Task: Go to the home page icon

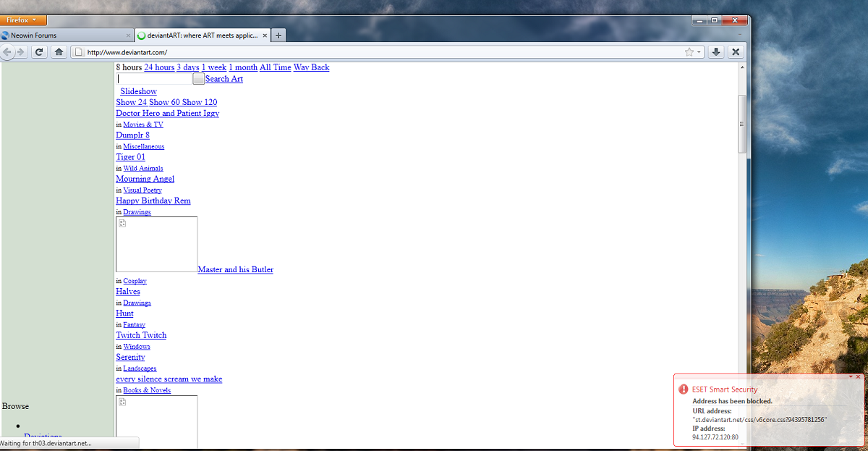Action: tap(59, 52)
